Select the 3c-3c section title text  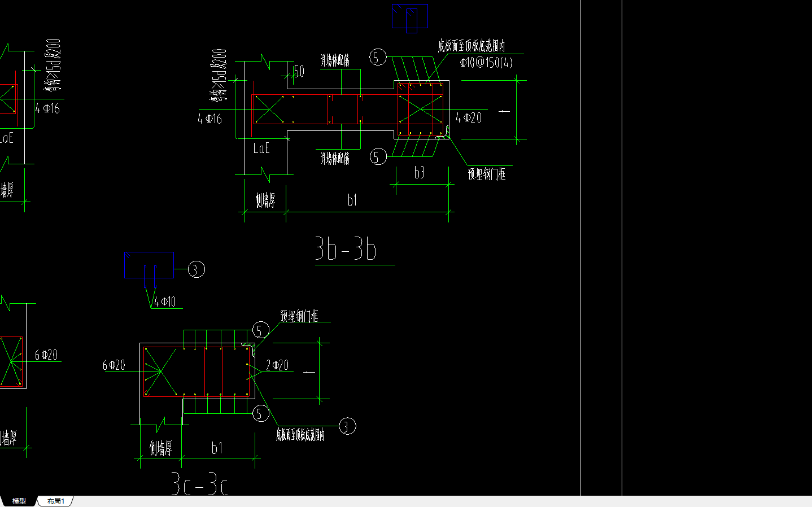[x=199, y=485]
